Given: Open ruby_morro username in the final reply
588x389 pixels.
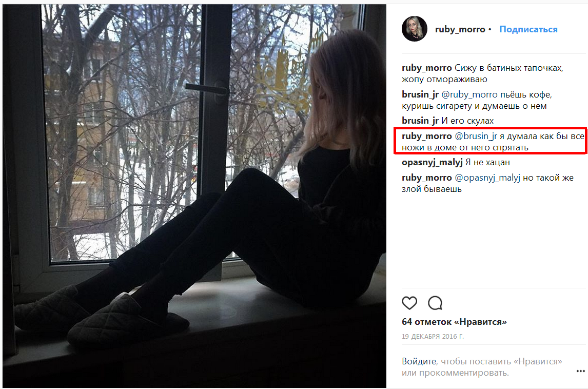Looking at the screenshot, I should point(427,178).
